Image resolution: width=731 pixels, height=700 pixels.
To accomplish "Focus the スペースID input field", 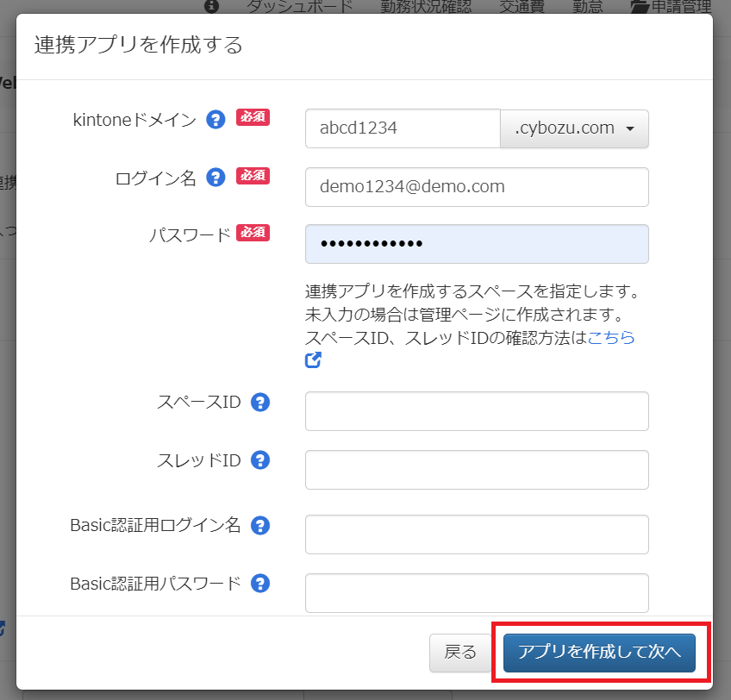I will 477,411.
